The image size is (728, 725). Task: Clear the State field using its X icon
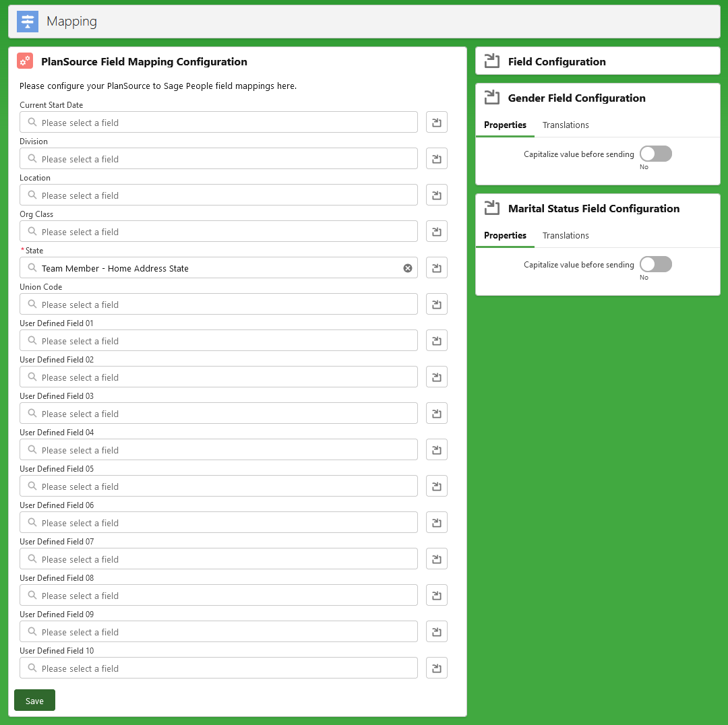tap(407, 267)
